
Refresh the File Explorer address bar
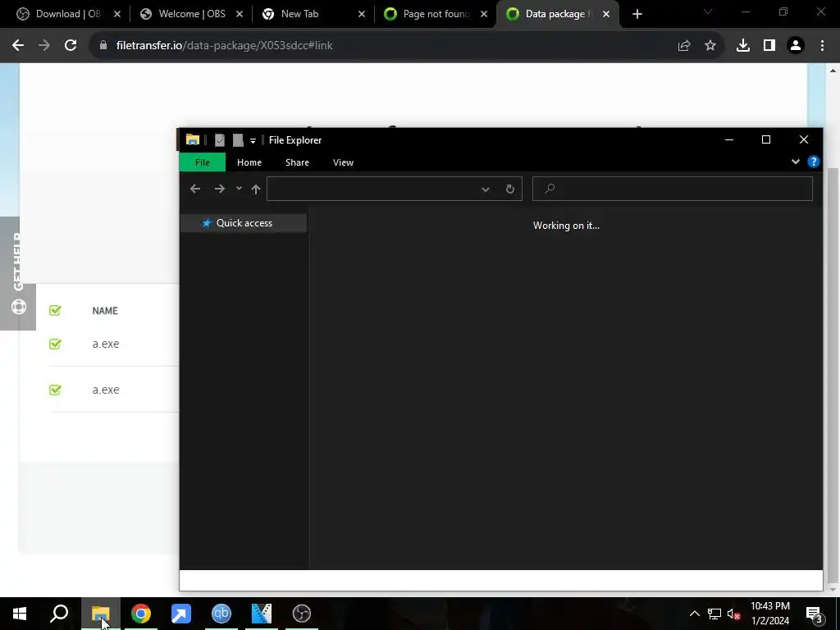510,189
